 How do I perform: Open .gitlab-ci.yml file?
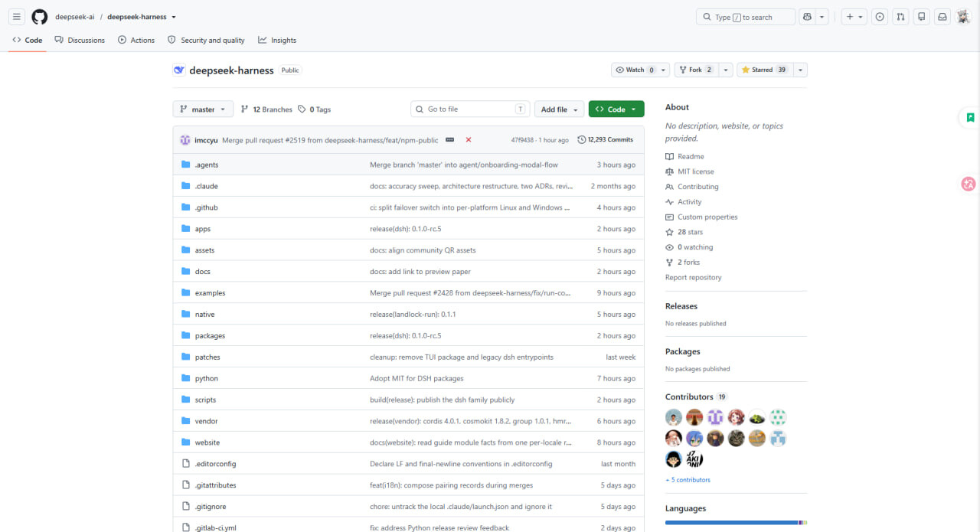point(216,528)
